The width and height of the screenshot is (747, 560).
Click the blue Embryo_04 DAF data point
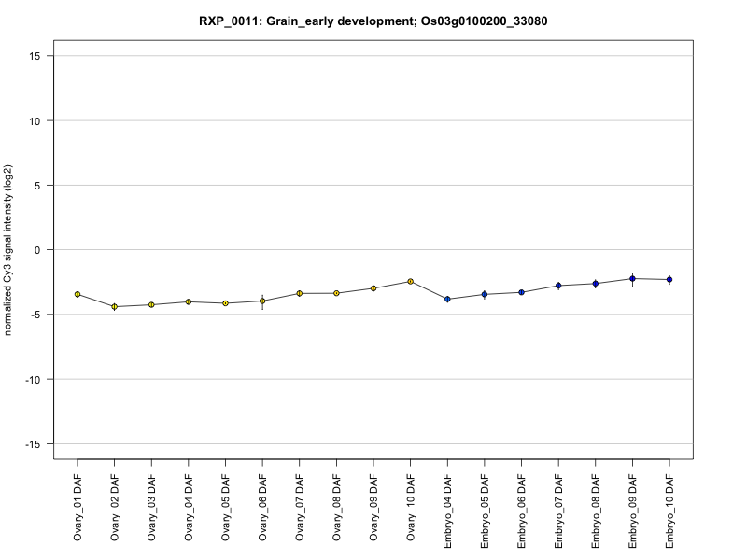(x=447, y=299)
